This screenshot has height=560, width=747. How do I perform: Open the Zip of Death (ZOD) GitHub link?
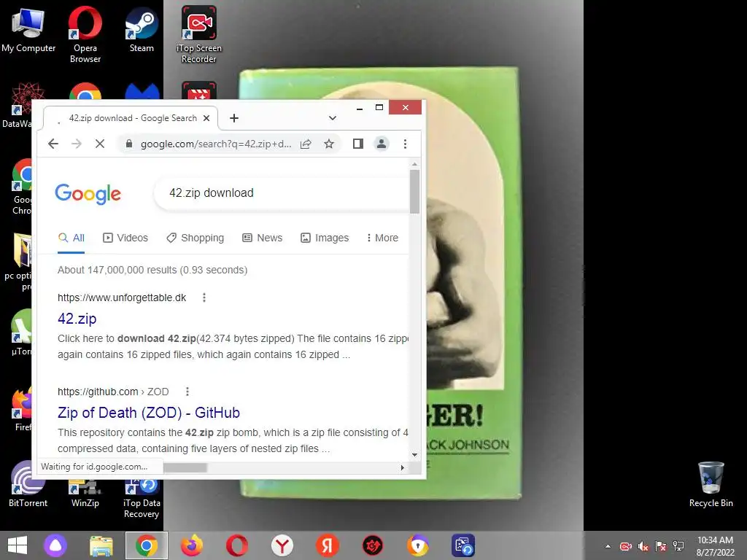tap(149, 413)
